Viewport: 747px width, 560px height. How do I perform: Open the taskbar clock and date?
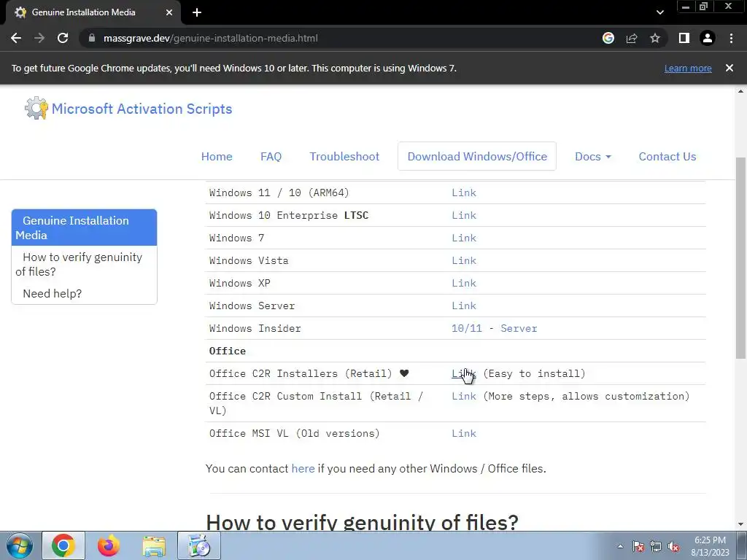(x=710, y=546)
